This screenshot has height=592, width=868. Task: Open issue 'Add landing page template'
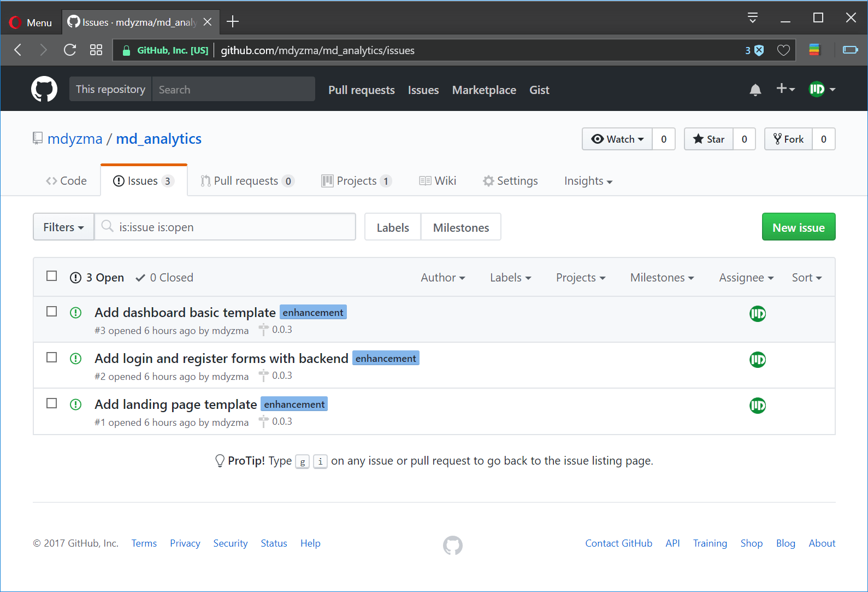[x=175, y=405]
